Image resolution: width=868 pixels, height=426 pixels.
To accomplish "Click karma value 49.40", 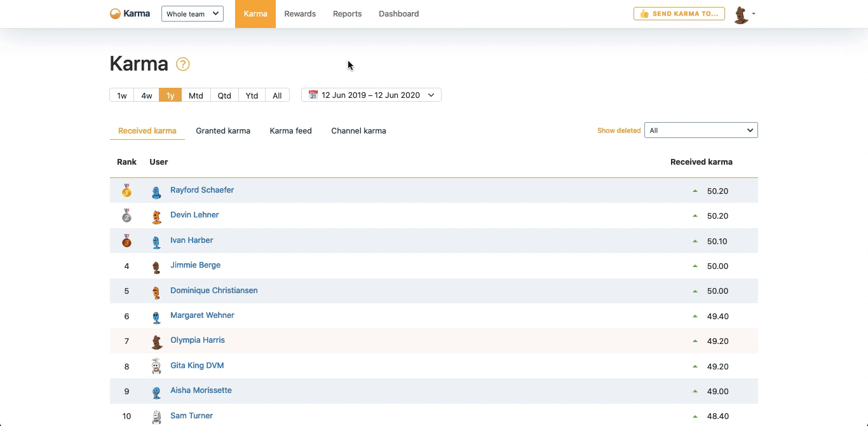I will point(717,316).
